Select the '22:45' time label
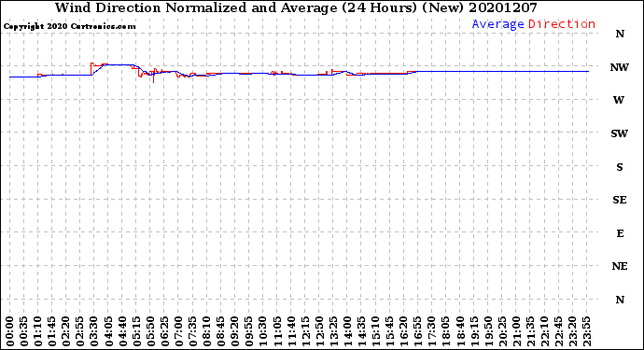The image size is (644, 350). point(558,331)
